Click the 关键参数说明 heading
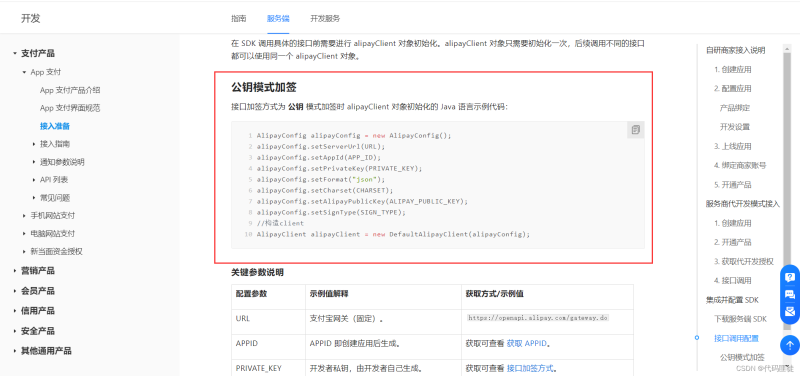Image resolution: width=800 pixels, height=376 pixels. click(x=257, y=272)
